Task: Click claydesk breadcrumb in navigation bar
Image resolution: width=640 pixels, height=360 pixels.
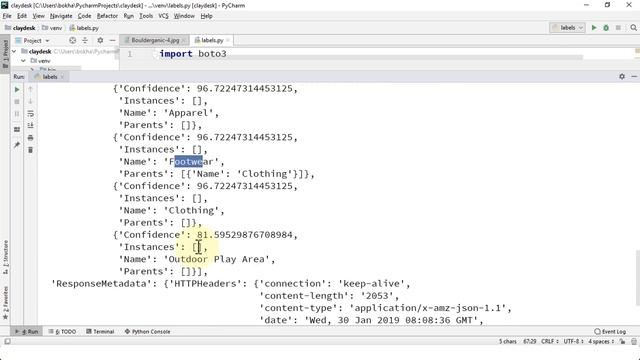Action: coord(20,28)
